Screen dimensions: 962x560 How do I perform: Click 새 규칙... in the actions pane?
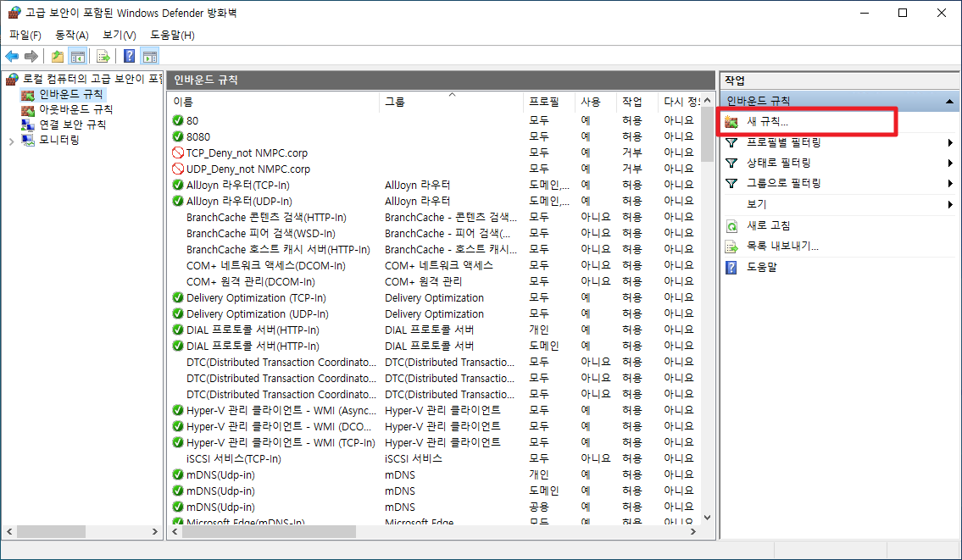click(767, 122)
